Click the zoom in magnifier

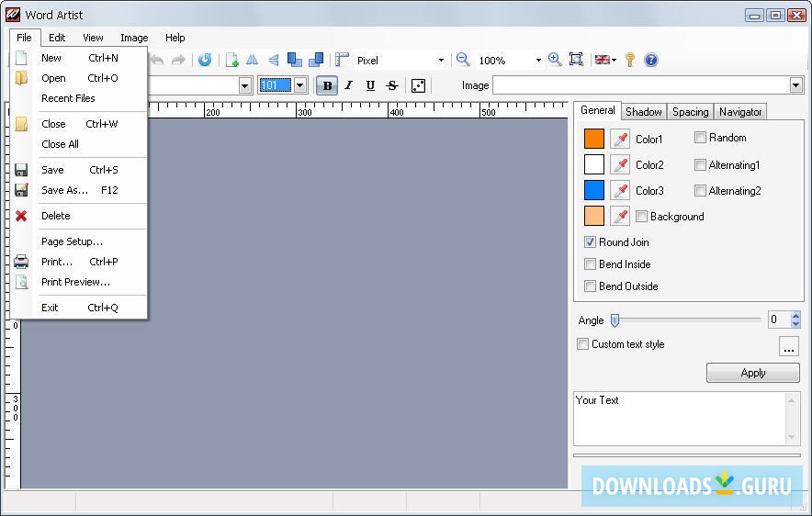(555, 60)
